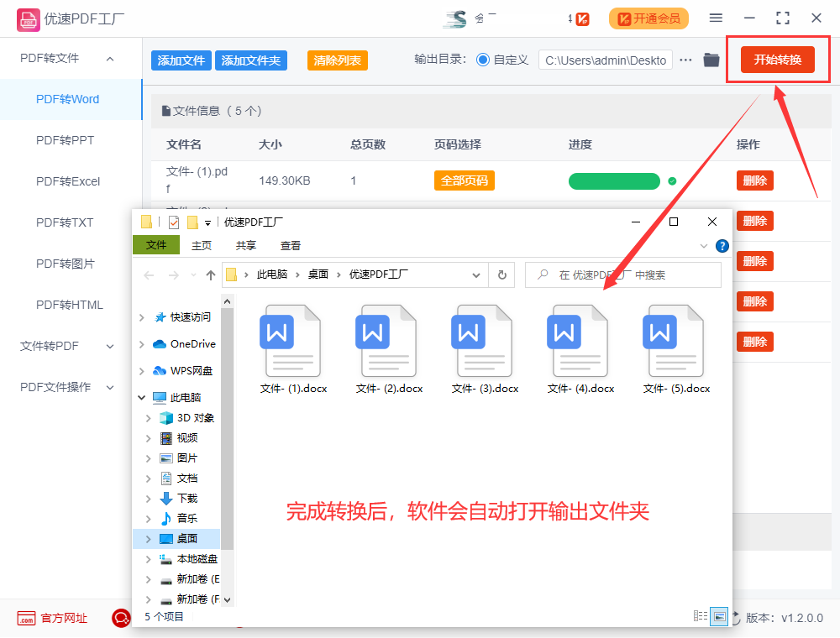The height and width of the screenshot is (638, 840).
Task: Click Explorer help question mark icon
Action: (x=722, y=246)
